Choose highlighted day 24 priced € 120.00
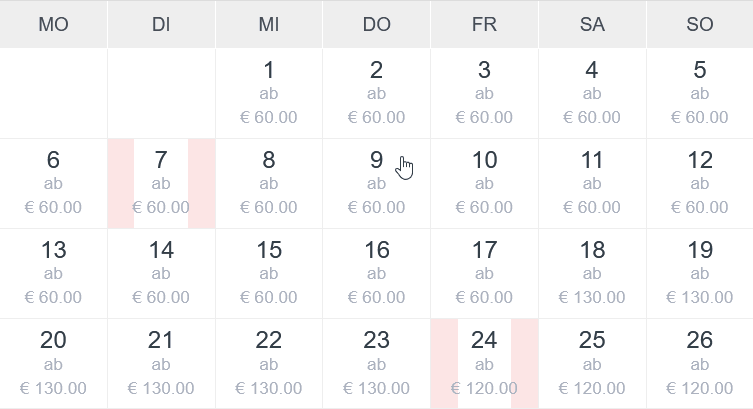The width and height of the screenshot is (753, 409). [x=484, y=363]
